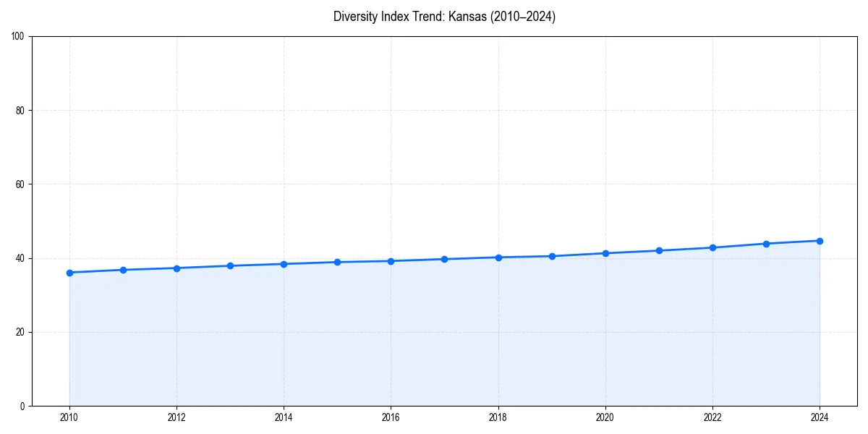Click the 2010 x-axis label
868x434 pixels.
[x=69, y=417]
